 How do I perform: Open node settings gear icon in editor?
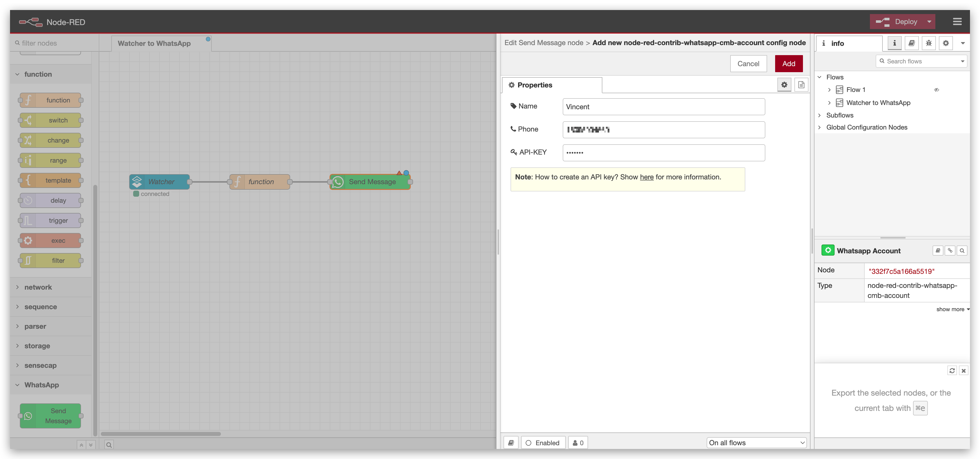[784, 85]
